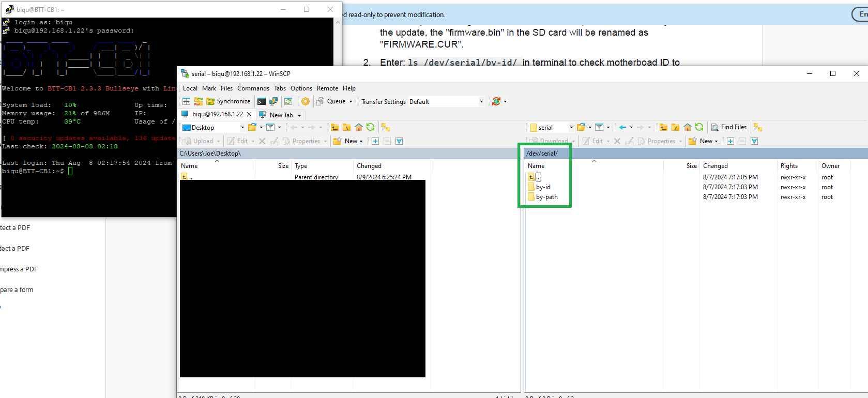The height and width of the screenshot is (398, 868).
Task: Open a New Tab in WinSCP
Action: click(x=277, y=115)
